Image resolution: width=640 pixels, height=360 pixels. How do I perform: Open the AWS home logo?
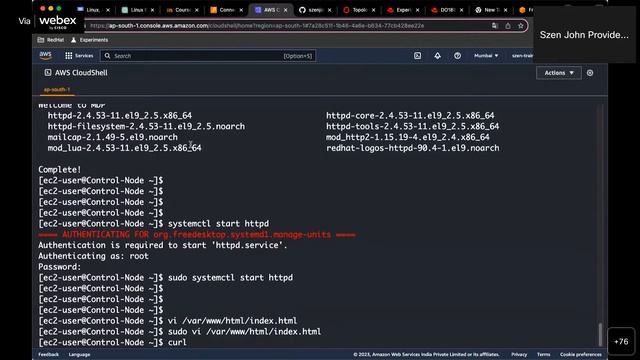(45, 56)
